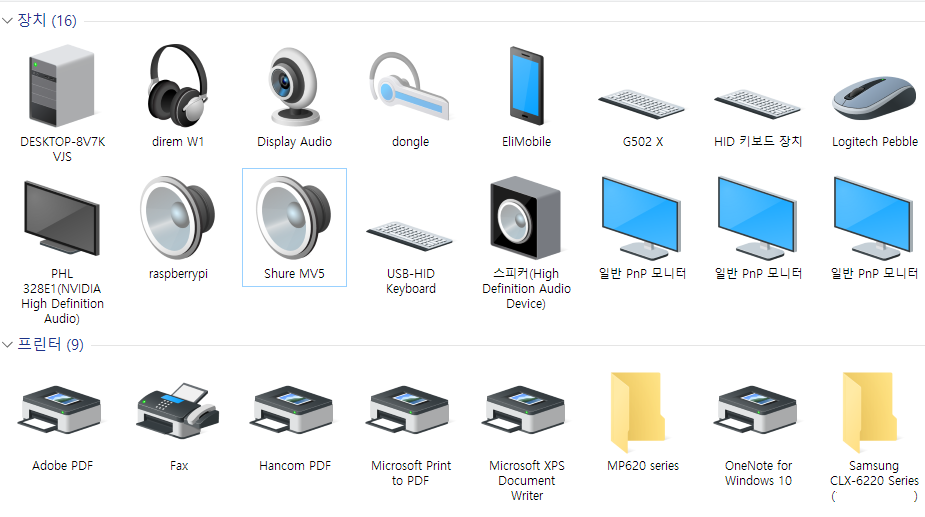Screen dimensions: 925x517
Task: Collapse the 장치 (16) group chevron
Action: (8, 21)
